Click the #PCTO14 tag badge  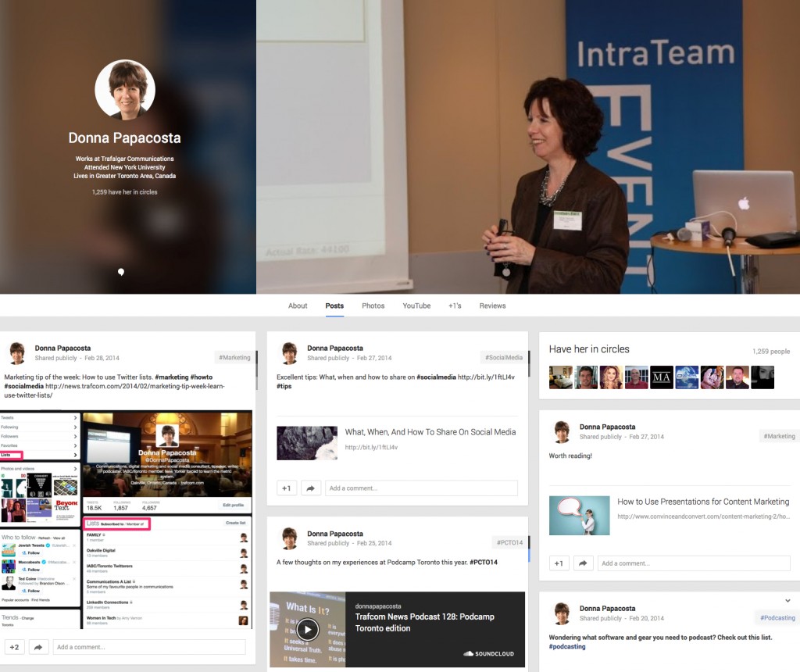click(509, 543)
